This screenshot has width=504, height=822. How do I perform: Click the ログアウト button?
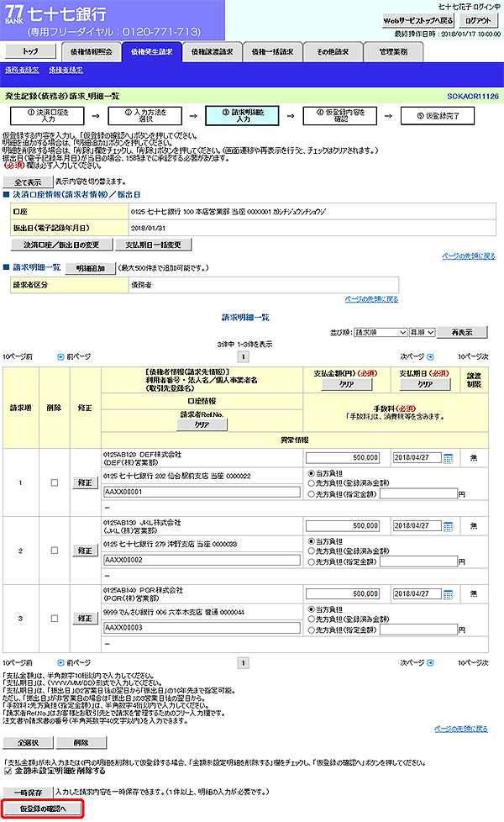478,20
